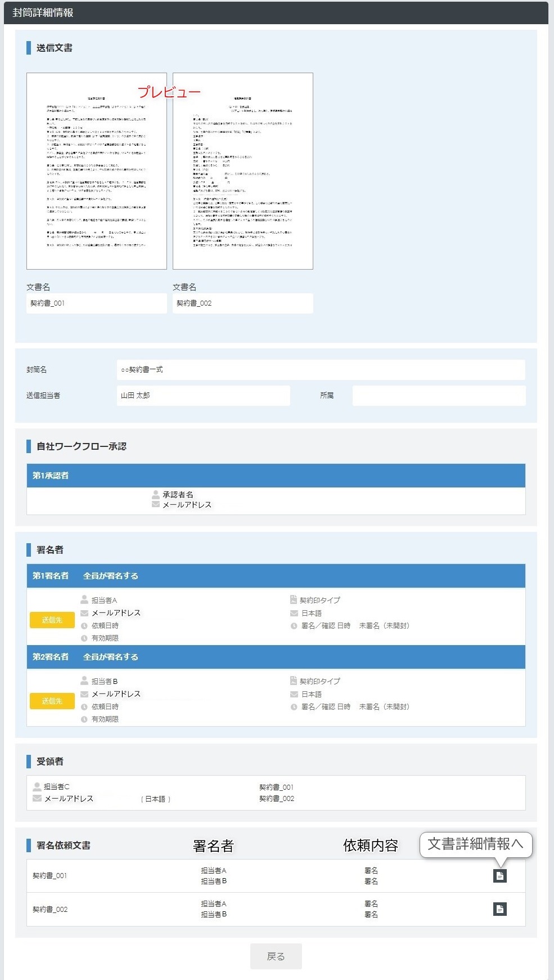Click clock icon beside second signer's 署名/確認 日時
This screenshot has height=980, width=554.
294,707
